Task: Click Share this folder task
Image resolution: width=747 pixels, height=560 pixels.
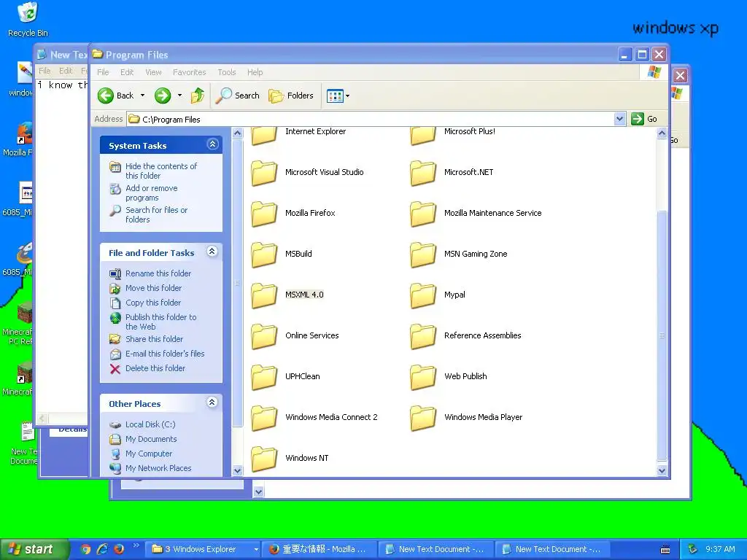Action: tap(155, 339)
